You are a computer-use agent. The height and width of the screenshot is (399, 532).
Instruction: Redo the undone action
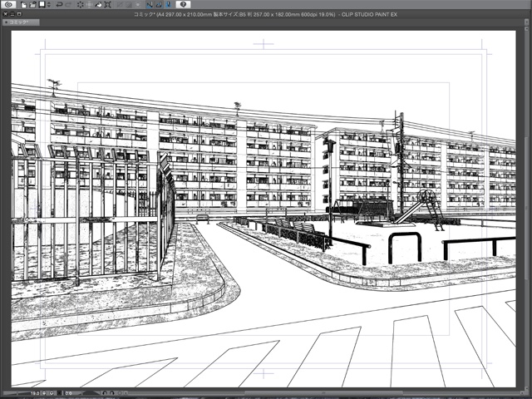[68, 5]
